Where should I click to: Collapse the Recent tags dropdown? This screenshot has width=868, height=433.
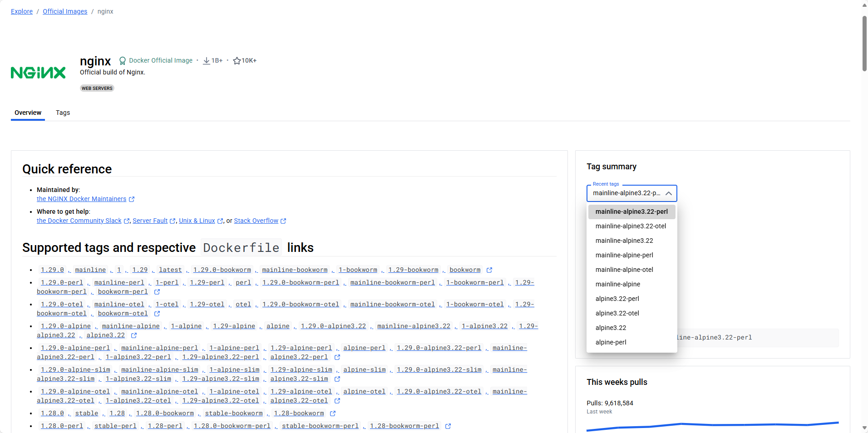(x=668, y=193)
